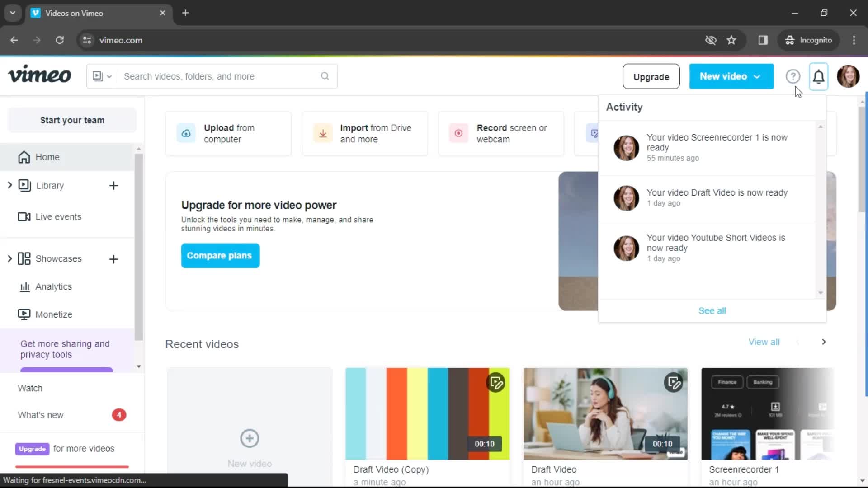Open Analytics in the sidebar
868x488 pixels.
tap(45, 287)
